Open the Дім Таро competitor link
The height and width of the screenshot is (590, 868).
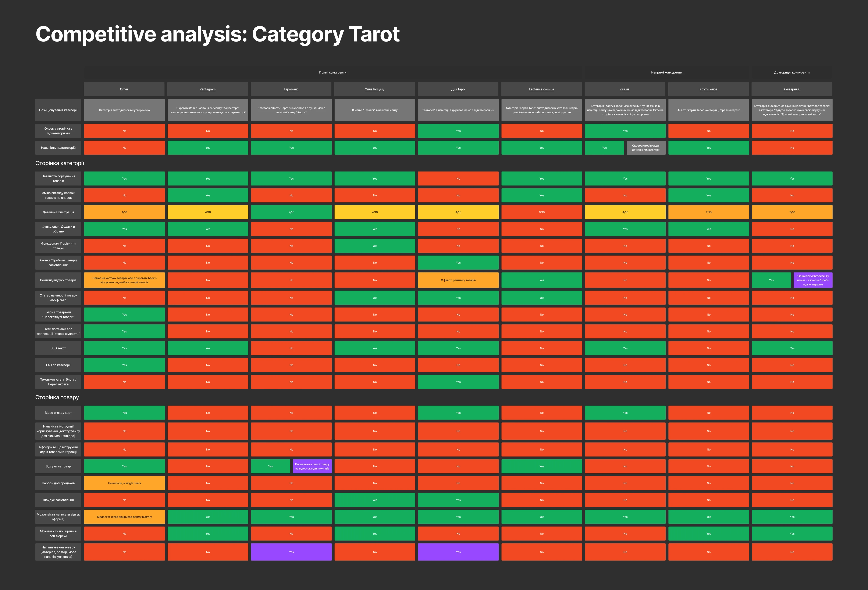click(x=458, y=89)
